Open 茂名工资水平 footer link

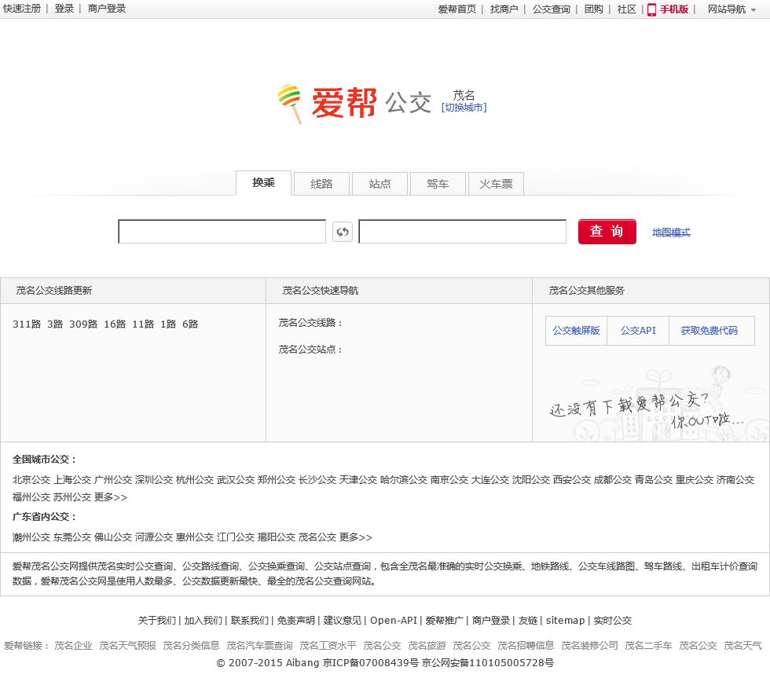(x=328, y=646)
